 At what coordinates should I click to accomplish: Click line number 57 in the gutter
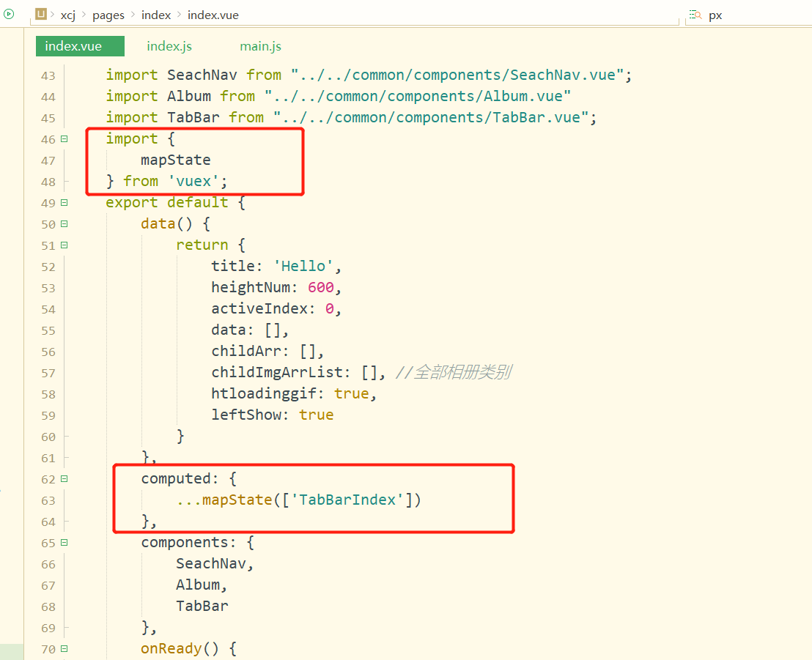[48, 374]
